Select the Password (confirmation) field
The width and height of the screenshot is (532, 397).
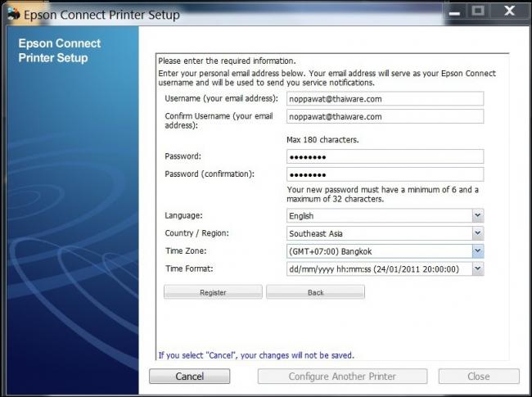point(385,174)
